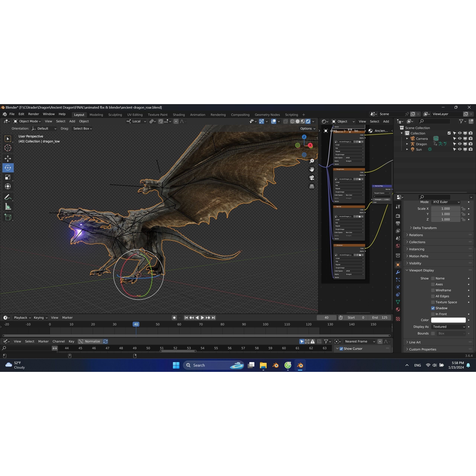Open the Modifier Properties wrench tab
The height and width of the screenshot is (476, 476).
point(398,272)
